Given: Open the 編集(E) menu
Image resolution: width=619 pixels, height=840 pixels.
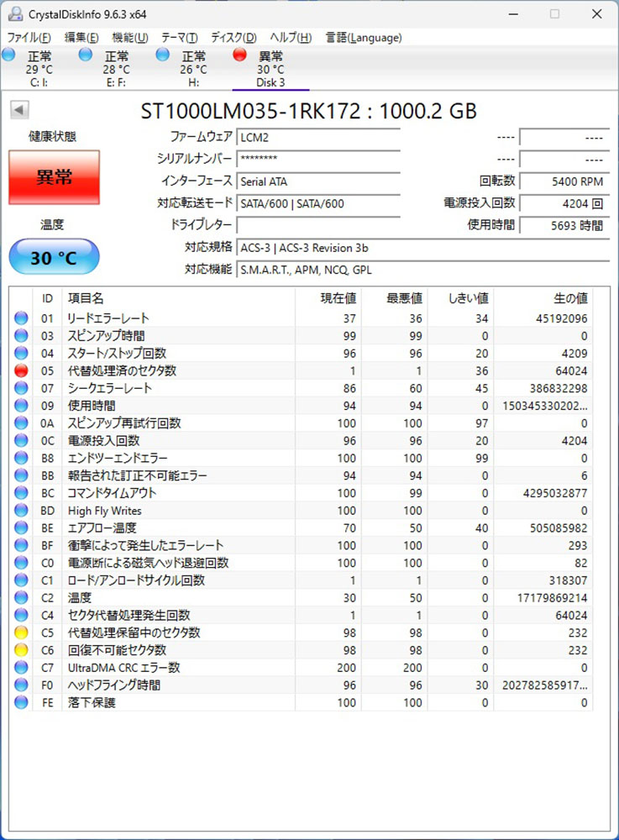Looking at the screenshot, I should [81, 38].
